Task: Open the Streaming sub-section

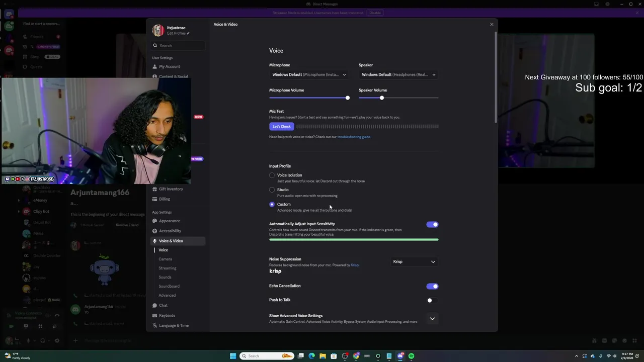Action: point(168,268)
